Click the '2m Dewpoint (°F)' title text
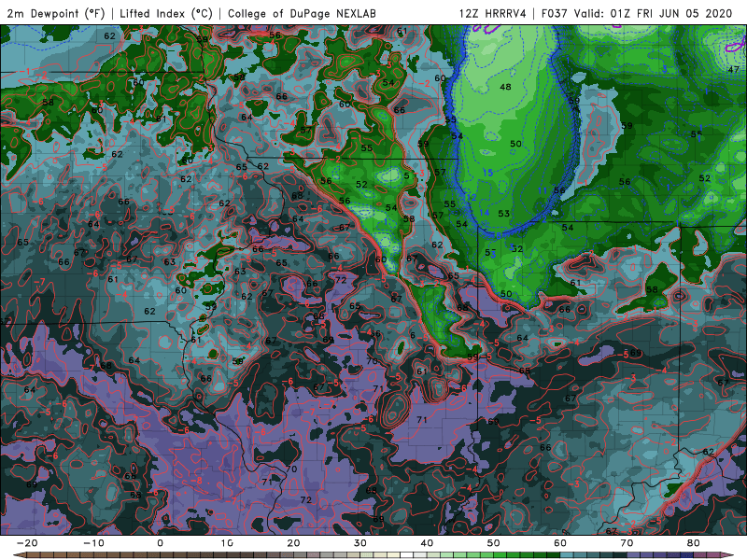The width and height of the screenshot is (747, 560). (56, 14)
